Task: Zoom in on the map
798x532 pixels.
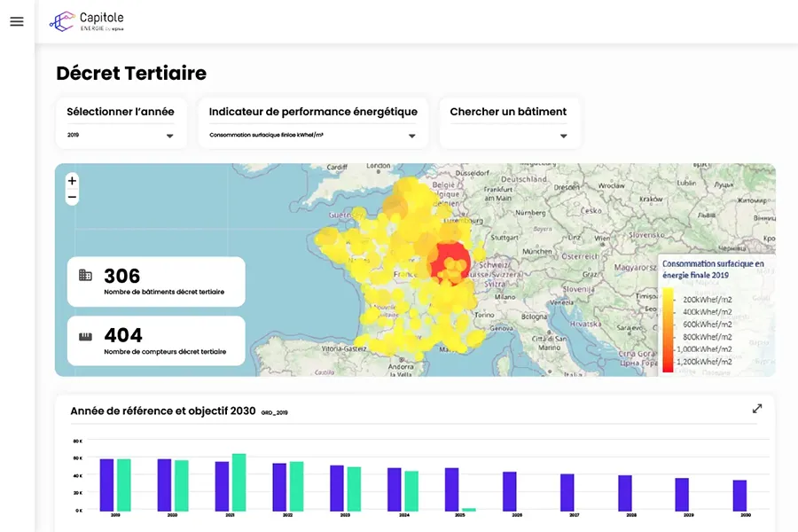Action: click(x=72, y=181)
